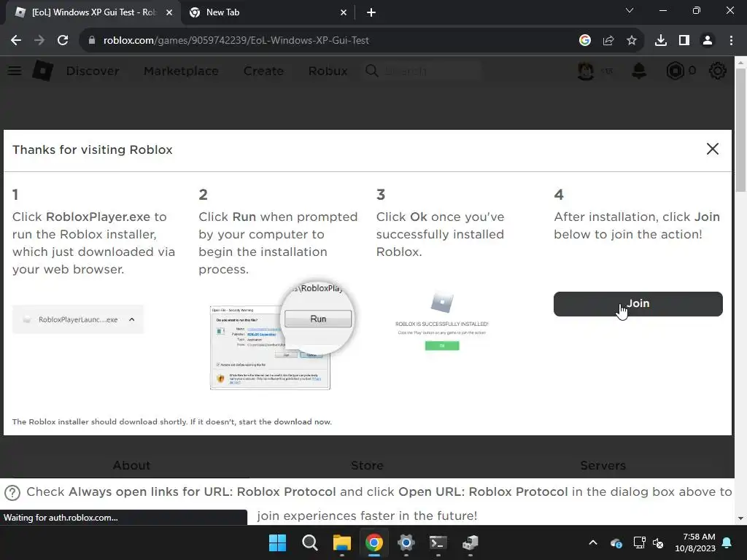Viewport: 747px width, 560px height.
Task: Open the Roblox settings gear
Action: [x=718, y=71]
